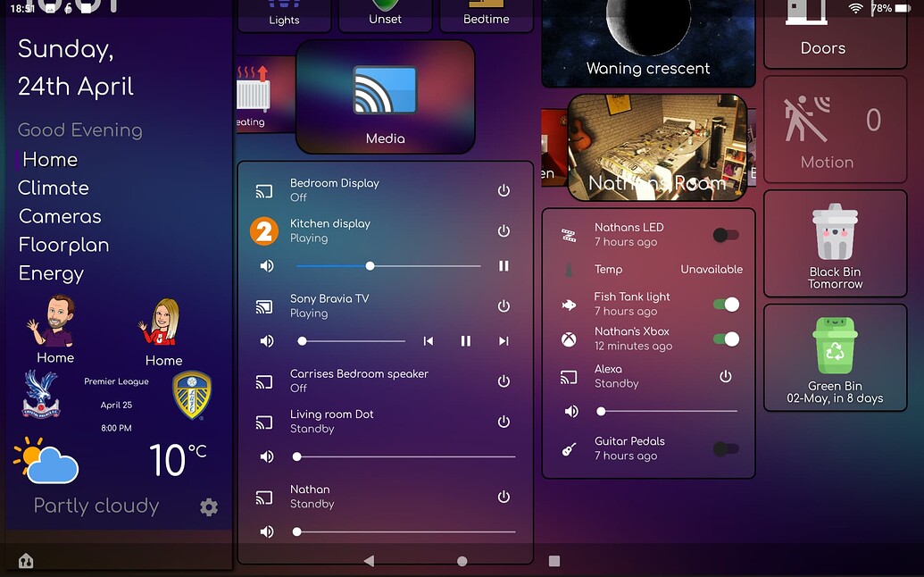The height and width of the screenshot is (577, 924).
Task: Click the Guitar Pedals guitar icon
Action: [x=569, y=449]
